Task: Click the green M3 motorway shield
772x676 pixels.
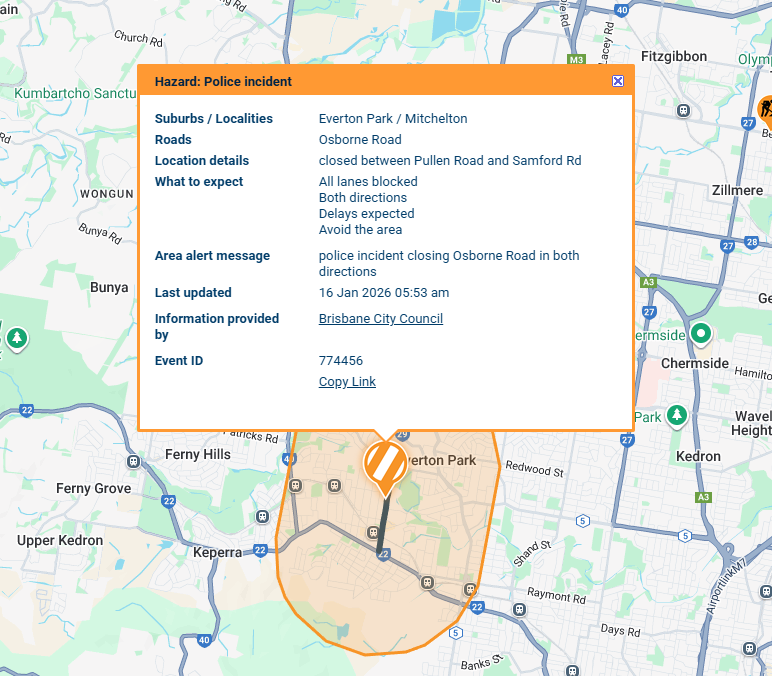Action: (575, 59)
